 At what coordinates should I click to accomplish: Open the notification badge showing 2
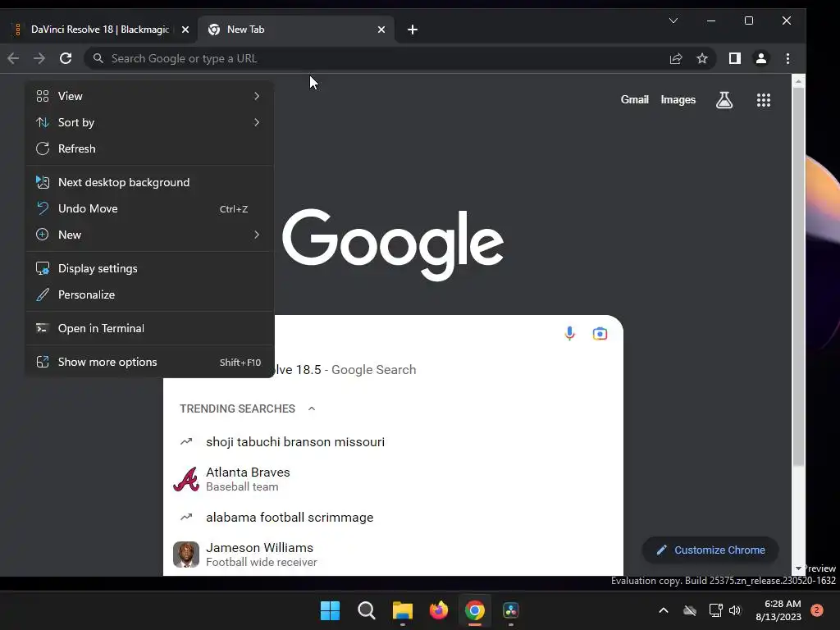(817, 610)
